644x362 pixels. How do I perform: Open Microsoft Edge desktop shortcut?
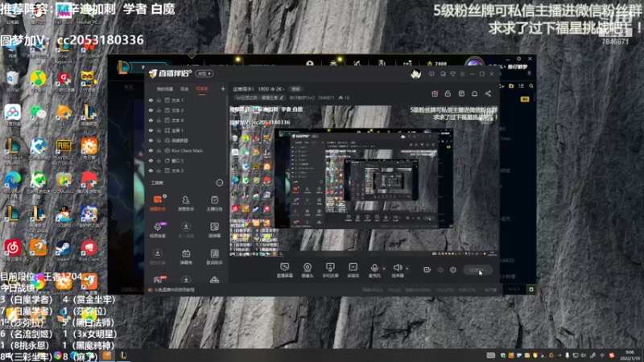pos(13,183)
